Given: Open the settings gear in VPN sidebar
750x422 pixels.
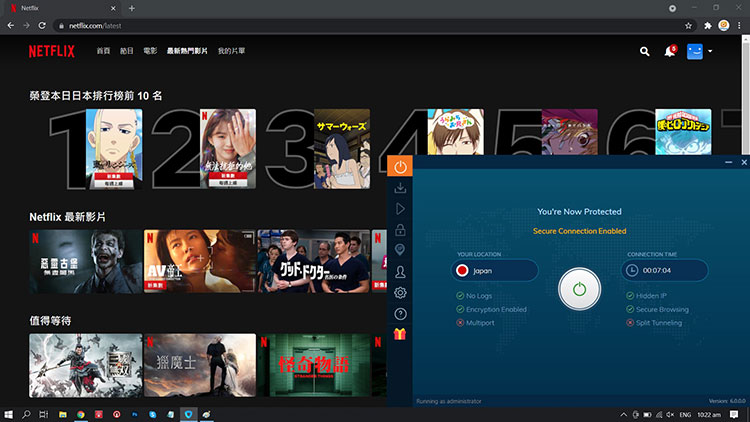Looking at the screenshot, I should tap(400, 292).
